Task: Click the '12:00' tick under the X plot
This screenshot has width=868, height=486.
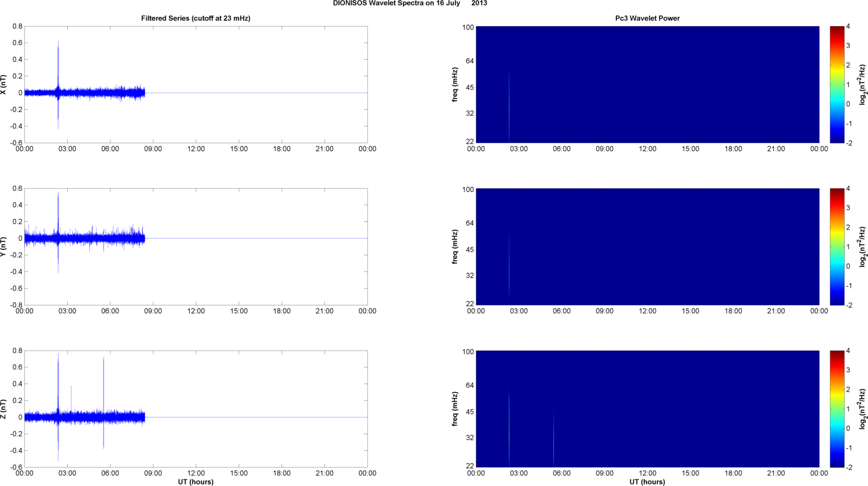Action: click(196, 149)
